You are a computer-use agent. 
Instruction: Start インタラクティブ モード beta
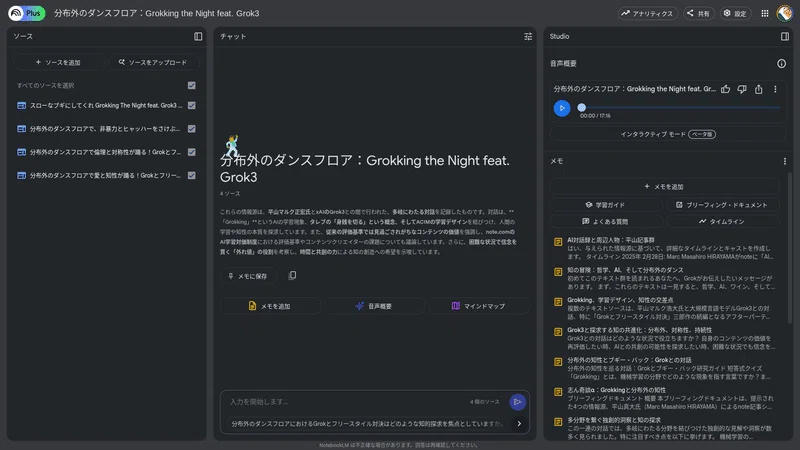(668, 134)
